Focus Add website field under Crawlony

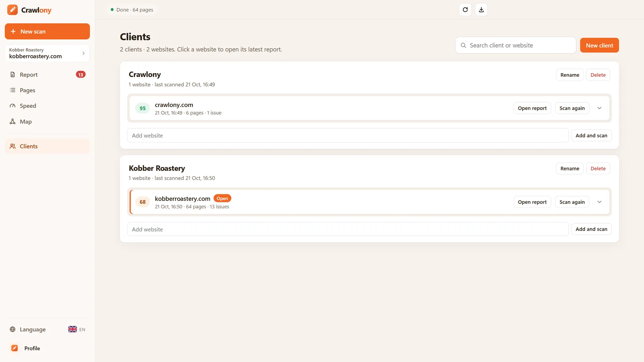coord(348,136)
